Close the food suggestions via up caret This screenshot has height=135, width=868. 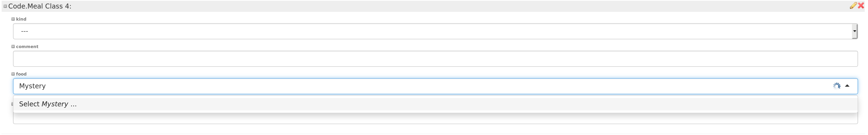click(x=847, y=86)
